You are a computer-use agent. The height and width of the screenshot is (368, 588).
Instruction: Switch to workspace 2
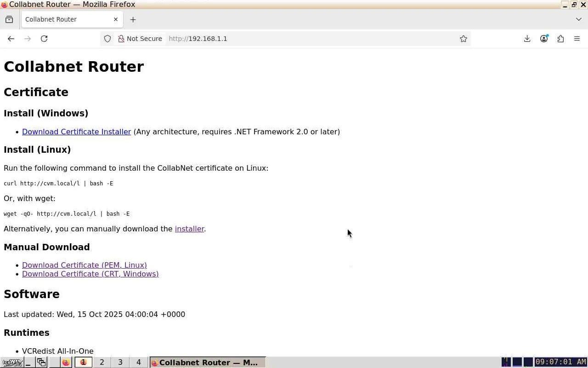pos(102,362)
